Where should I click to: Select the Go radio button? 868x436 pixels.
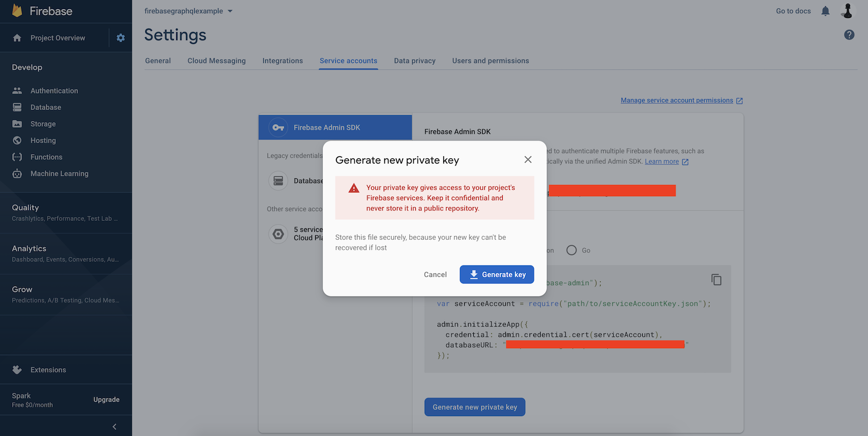[x=572, y=250]
